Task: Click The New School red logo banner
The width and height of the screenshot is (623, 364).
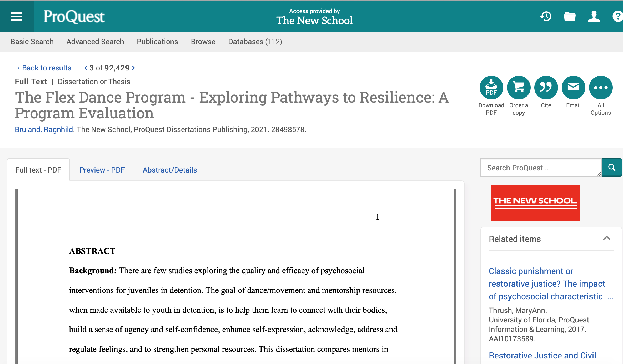Action: coord(535,203)
